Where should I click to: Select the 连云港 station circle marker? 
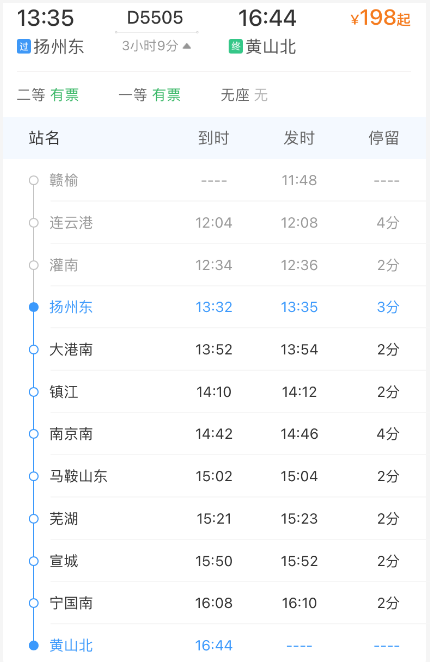[x=33, y=223]
